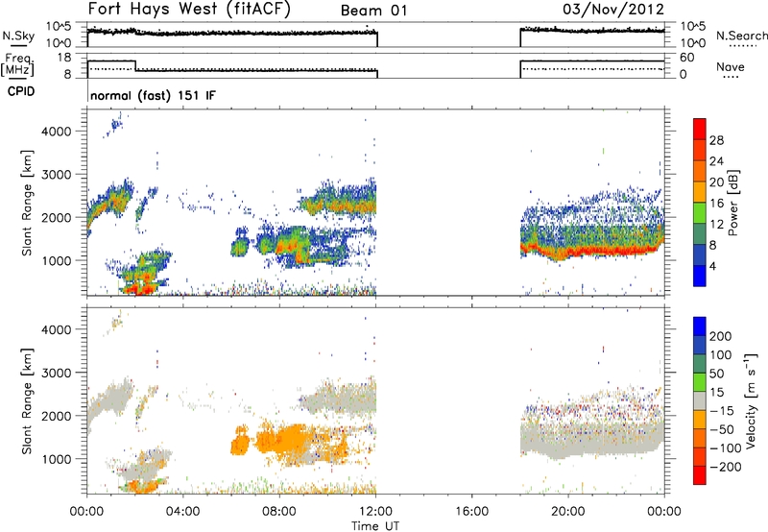Click the date '03/Nov/2012'

pos(613,9)
